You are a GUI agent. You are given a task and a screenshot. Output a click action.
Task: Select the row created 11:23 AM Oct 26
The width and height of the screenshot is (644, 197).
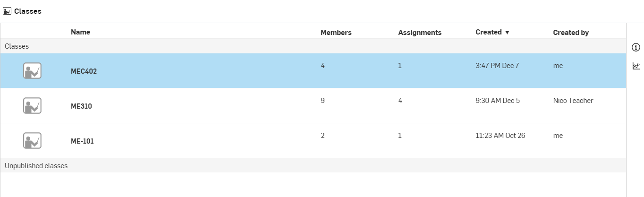point(313,141)
